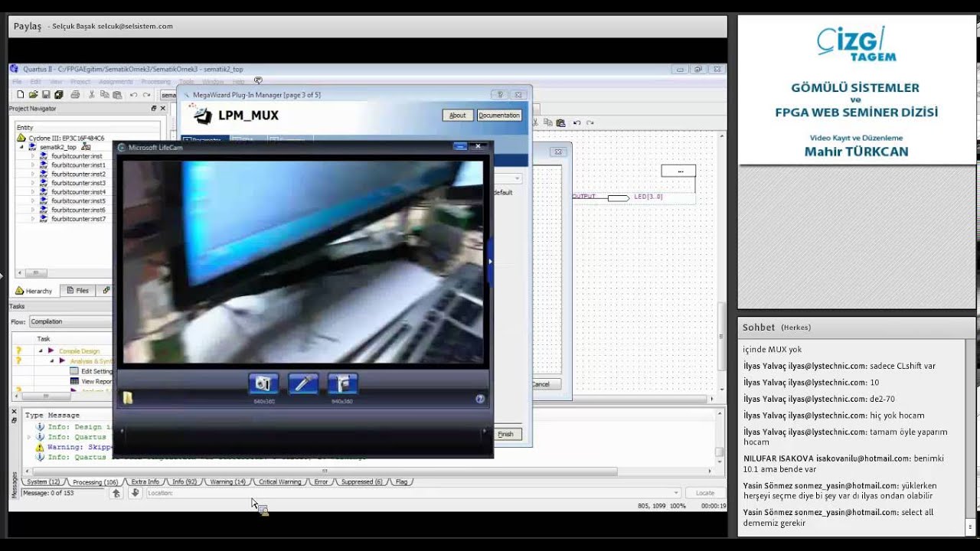Collapse the sematik2_top tree node
980x551 pixels.
21,147
